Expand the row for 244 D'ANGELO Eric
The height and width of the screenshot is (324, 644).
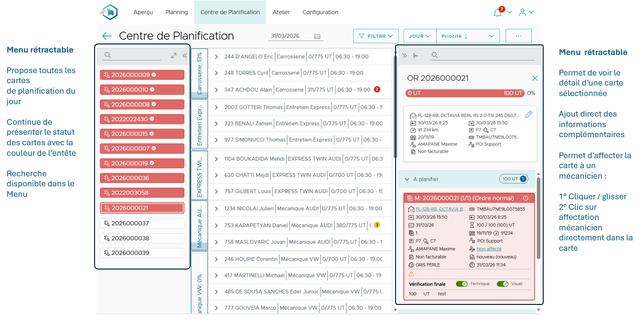tap(216, 57)
